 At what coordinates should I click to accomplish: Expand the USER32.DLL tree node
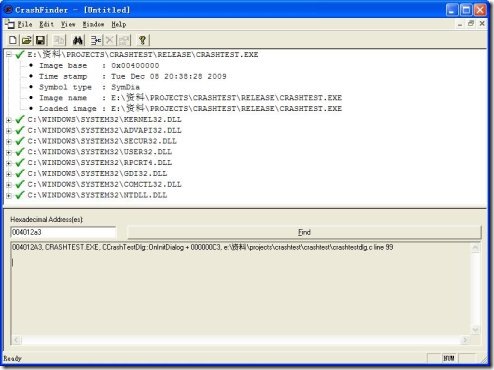tap(9, 152)
